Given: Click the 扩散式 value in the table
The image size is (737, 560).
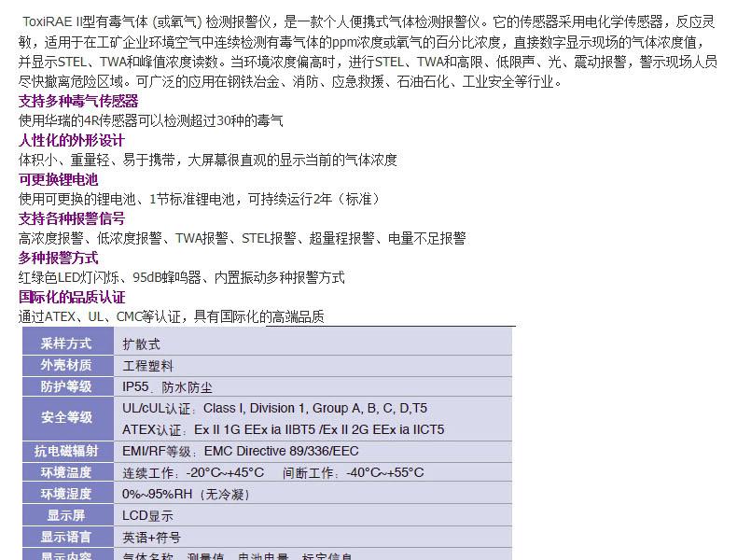Looking at the screenshot, I should click(142, 343).
